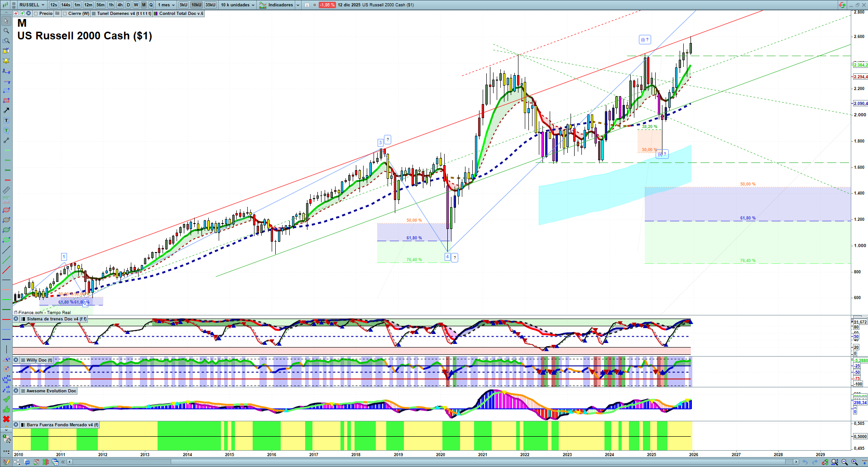
Task: Click the info icon beside Indicadores
Action: tap(307, 5)
